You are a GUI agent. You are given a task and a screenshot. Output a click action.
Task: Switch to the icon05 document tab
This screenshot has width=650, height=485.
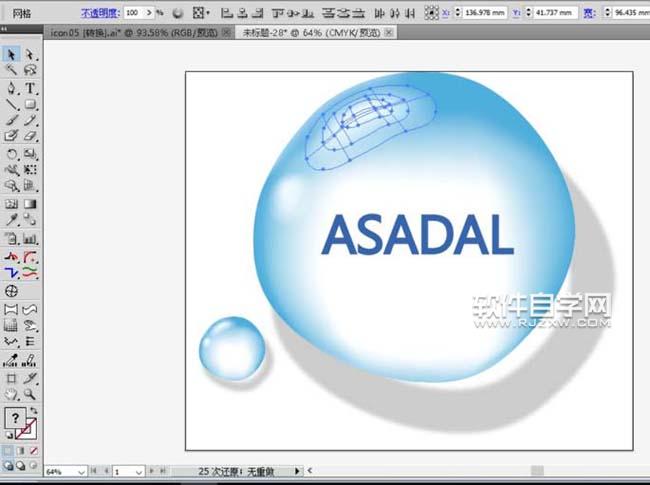coord(134,32)
